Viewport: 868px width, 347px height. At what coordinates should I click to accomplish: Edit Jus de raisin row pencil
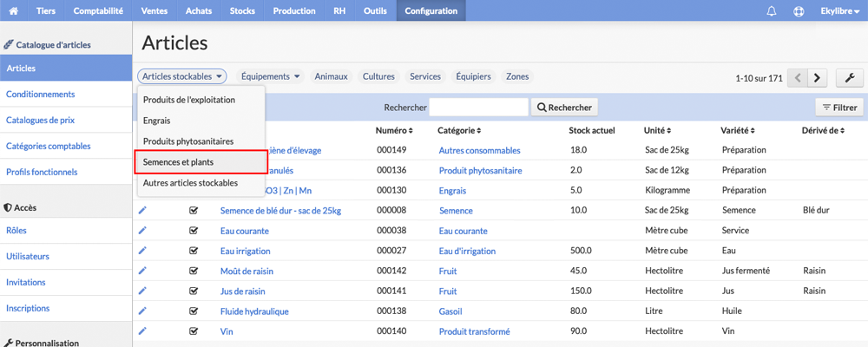[142, 291]
